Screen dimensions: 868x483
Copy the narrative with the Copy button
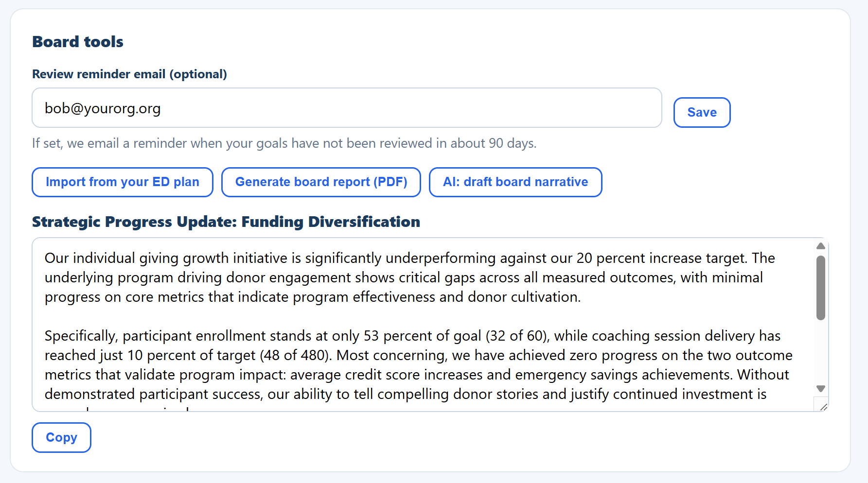click(61, 437)
